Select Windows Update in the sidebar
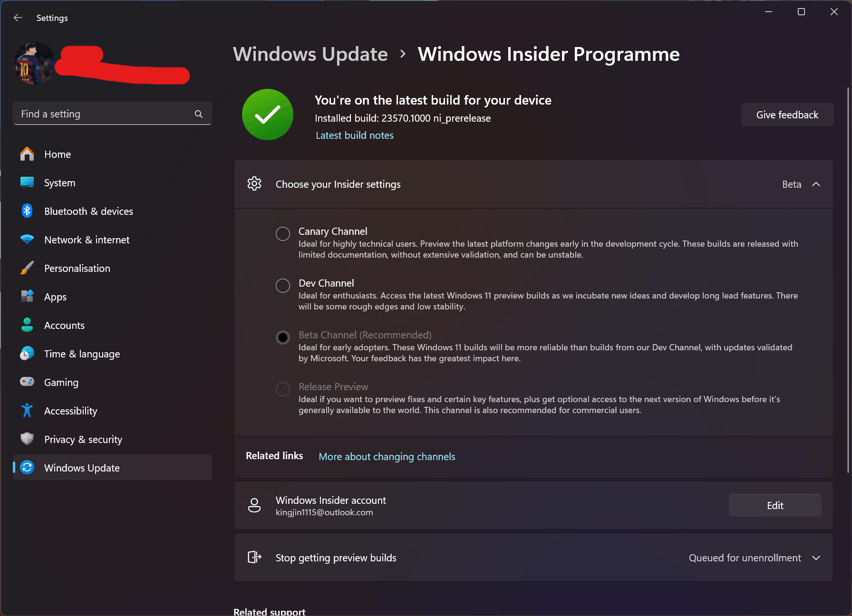 (x=81, y=468)
